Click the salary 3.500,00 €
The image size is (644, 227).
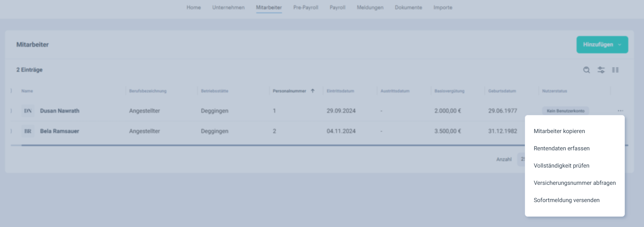pos(448,131)
